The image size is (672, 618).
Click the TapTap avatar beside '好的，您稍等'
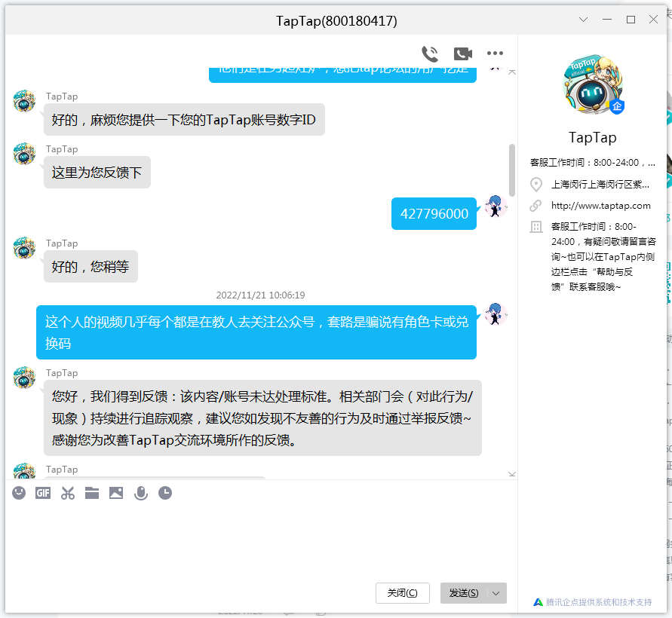click(24, 247)
